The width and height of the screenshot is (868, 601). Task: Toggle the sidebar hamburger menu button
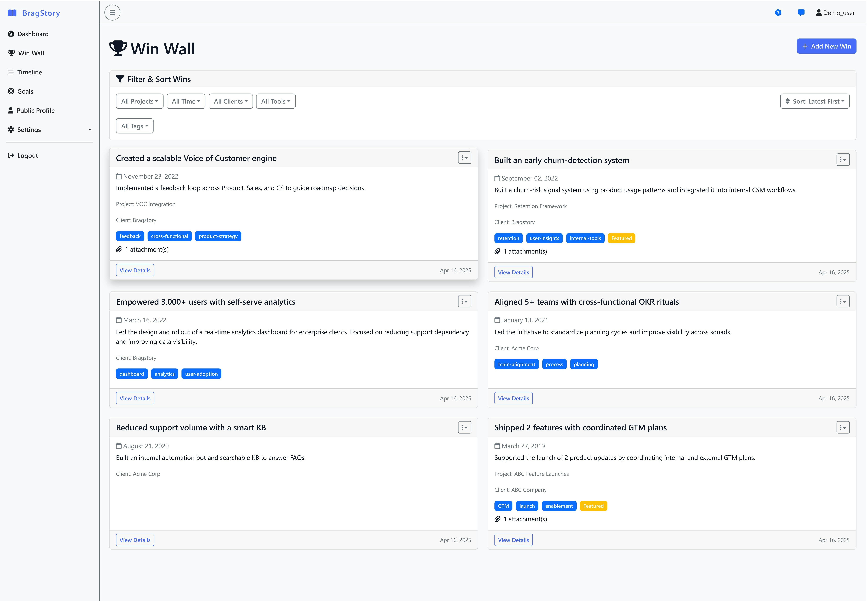pos(112,13)
